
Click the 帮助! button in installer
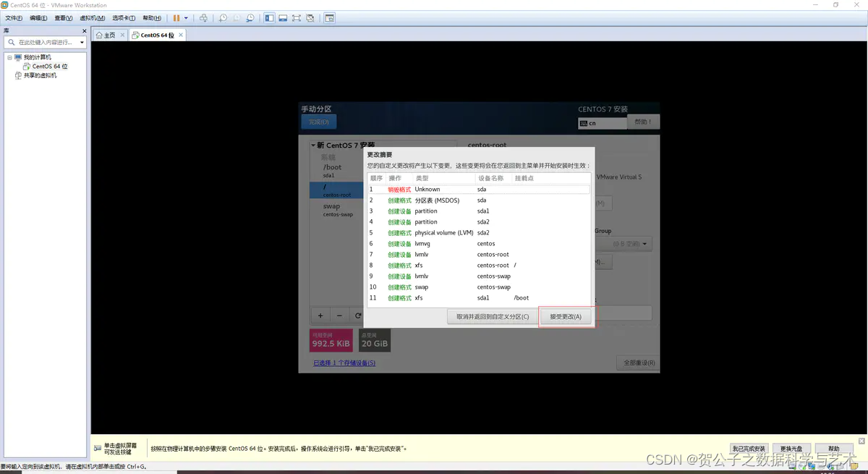[x=644, y=122]
